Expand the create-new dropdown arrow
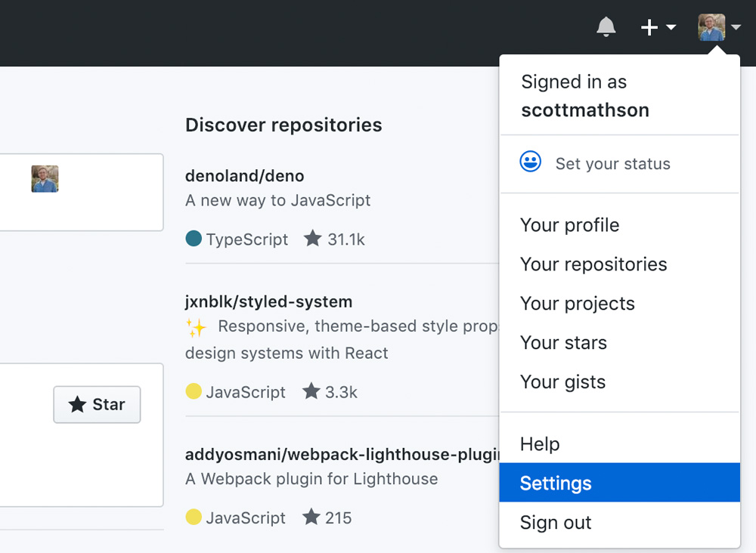This screenshot has height=553, width=756. 671,27
